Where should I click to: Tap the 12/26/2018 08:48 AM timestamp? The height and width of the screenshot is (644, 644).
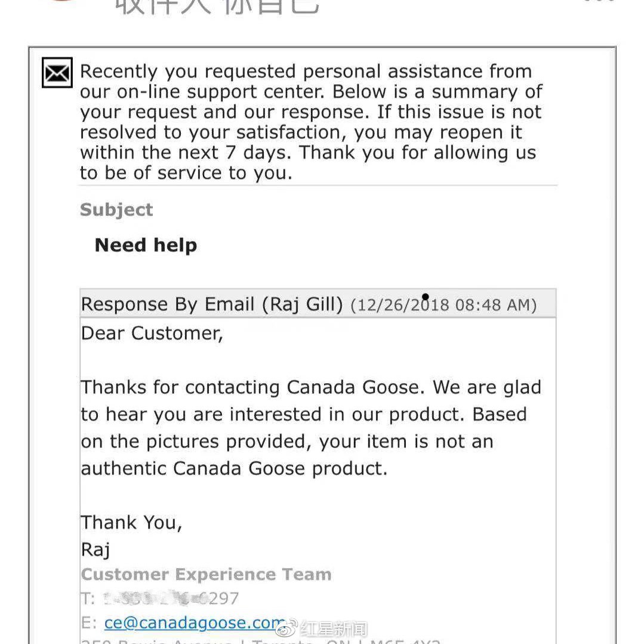(x=443, y=305)
